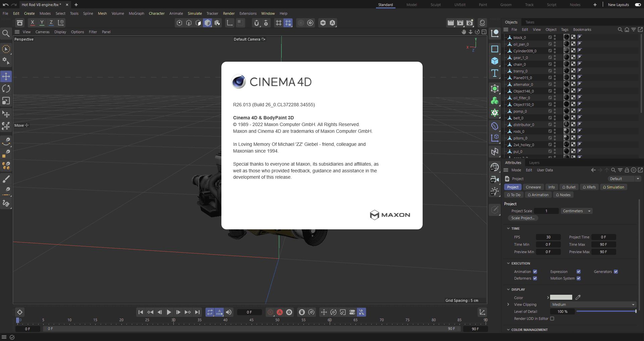
Task: Expand the COLOR MANAGEMENT section
Action: (508, 330)
